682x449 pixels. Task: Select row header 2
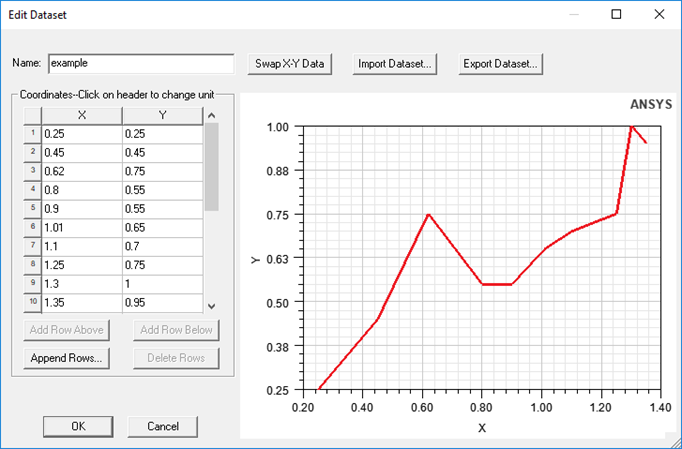(33, 153)
